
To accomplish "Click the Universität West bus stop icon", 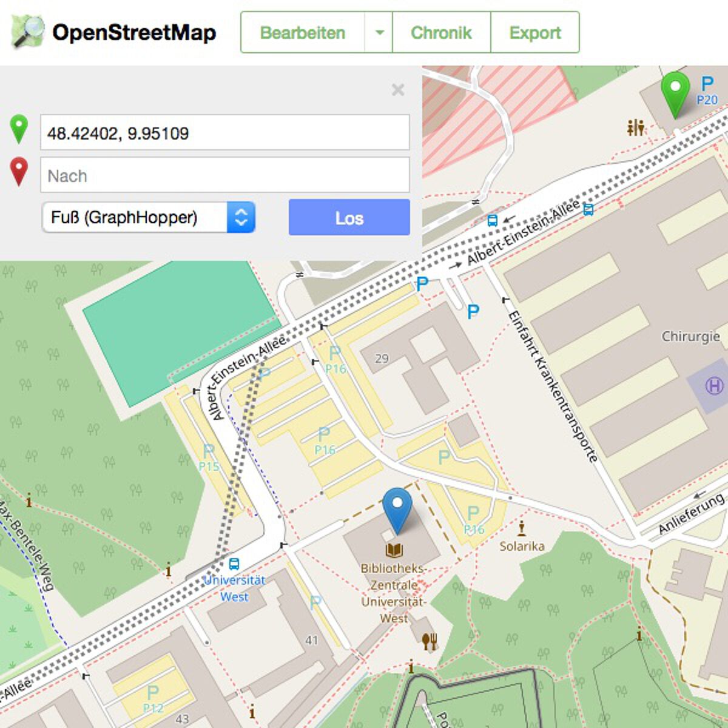I will click(x=234, y=564).
